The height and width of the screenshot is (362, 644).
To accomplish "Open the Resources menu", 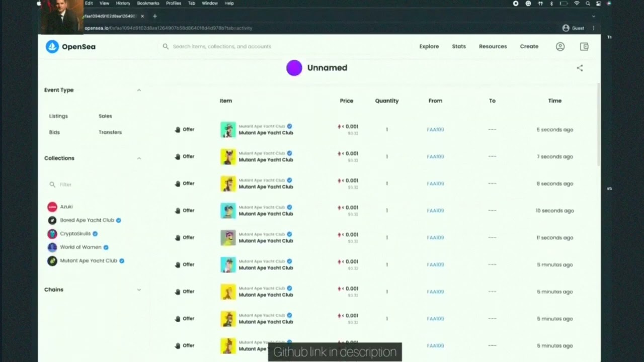I will (x=493, y=46).
